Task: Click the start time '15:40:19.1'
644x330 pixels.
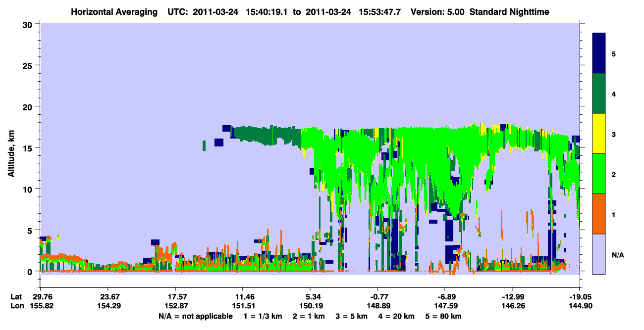Action: point(268,11)
